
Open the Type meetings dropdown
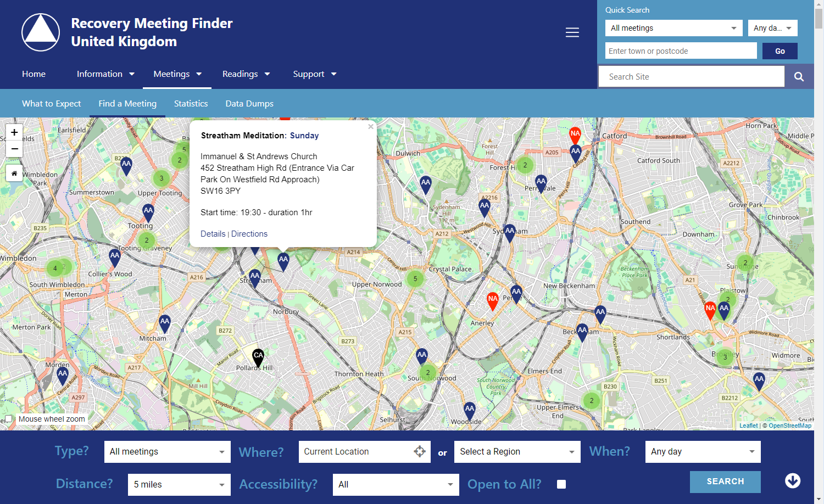167,452
